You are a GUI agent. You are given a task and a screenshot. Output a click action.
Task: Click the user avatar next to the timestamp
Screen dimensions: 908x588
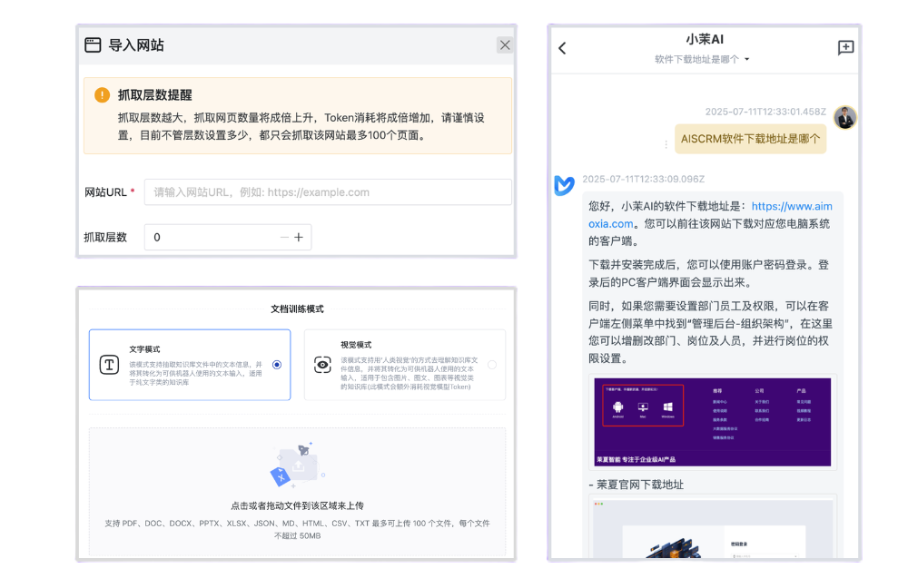845,117
